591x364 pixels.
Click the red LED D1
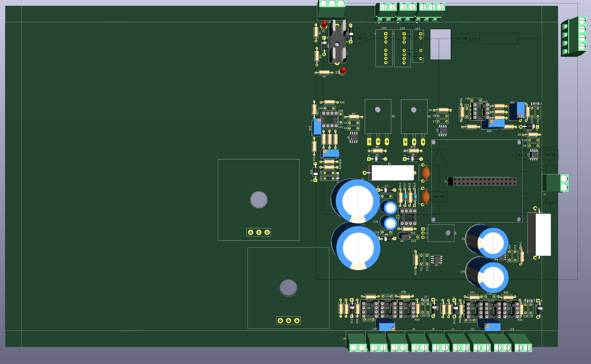tap(324, 25)
